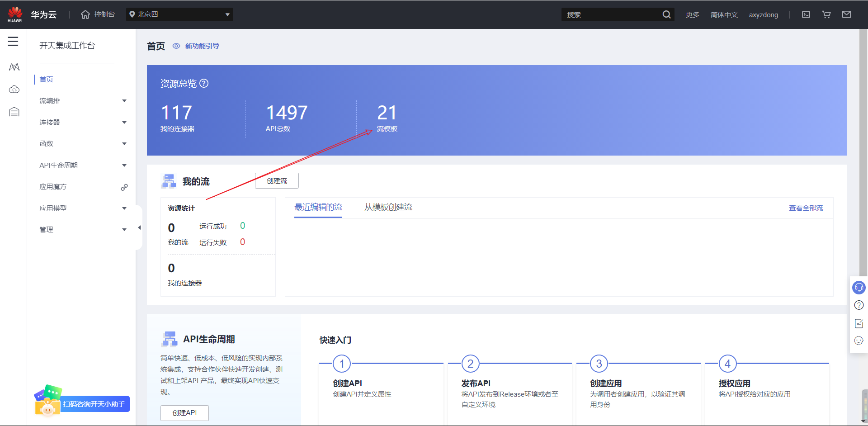Click into the 搜索 search field
868x426 pixels.
tap(612, 14)
